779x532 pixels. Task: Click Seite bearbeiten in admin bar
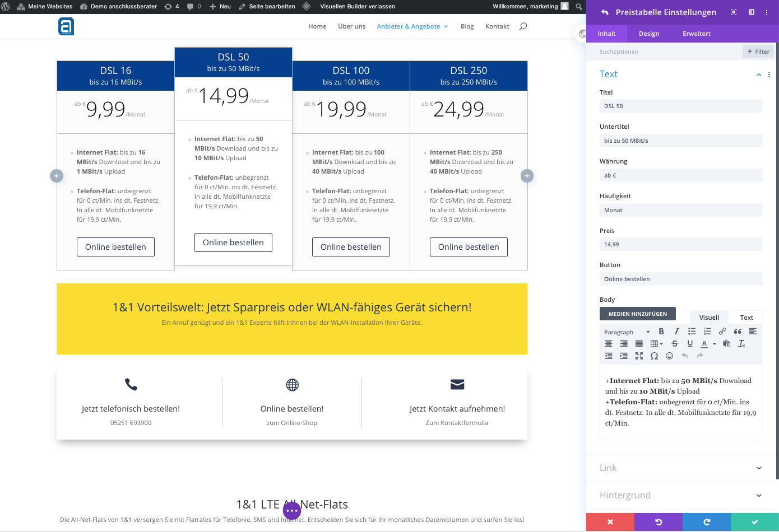(x=267, y=6)
